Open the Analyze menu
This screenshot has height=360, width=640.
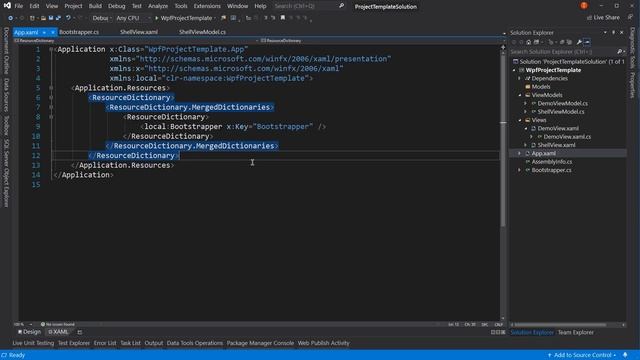tap(158, 6)
